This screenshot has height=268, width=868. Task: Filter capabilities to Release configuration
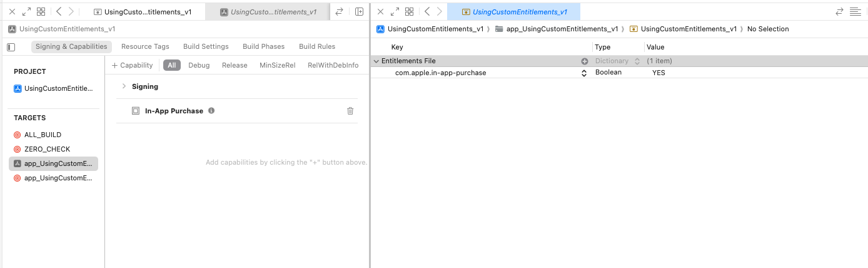point(235,65)
